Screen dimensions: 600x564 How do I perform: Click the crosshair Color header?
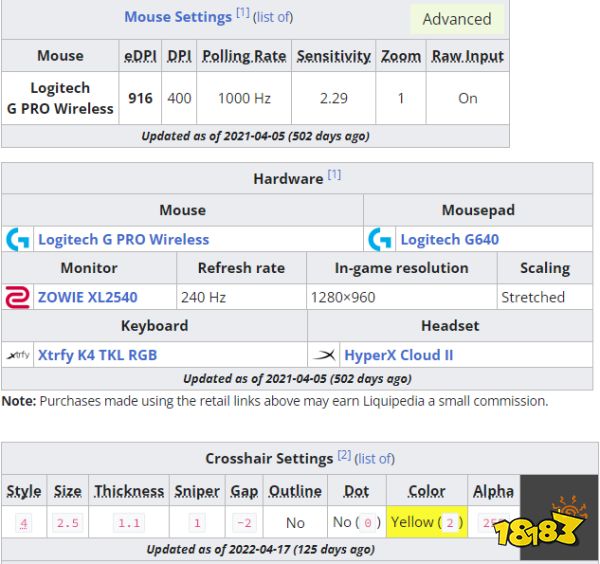click(427, 491)
